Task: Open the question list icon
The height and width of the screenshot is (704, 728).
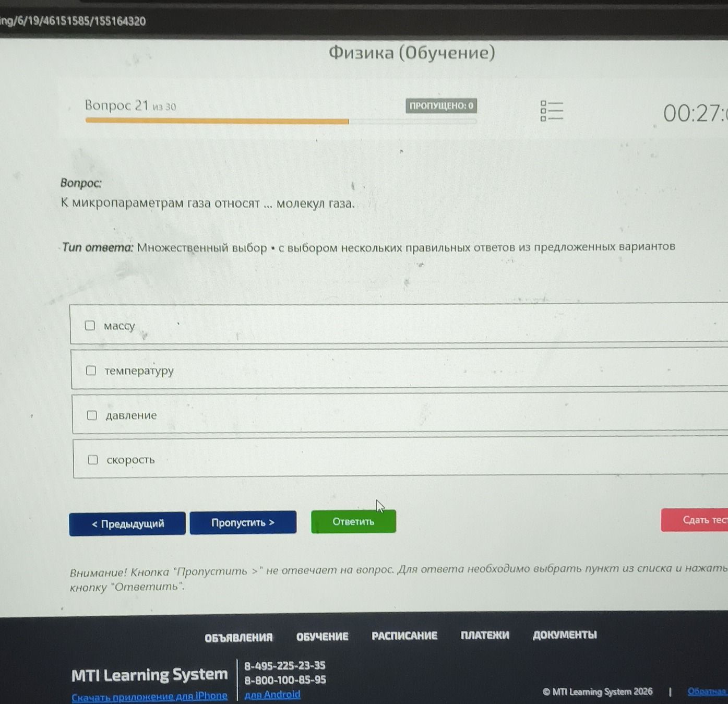Action: pos(552,111)
